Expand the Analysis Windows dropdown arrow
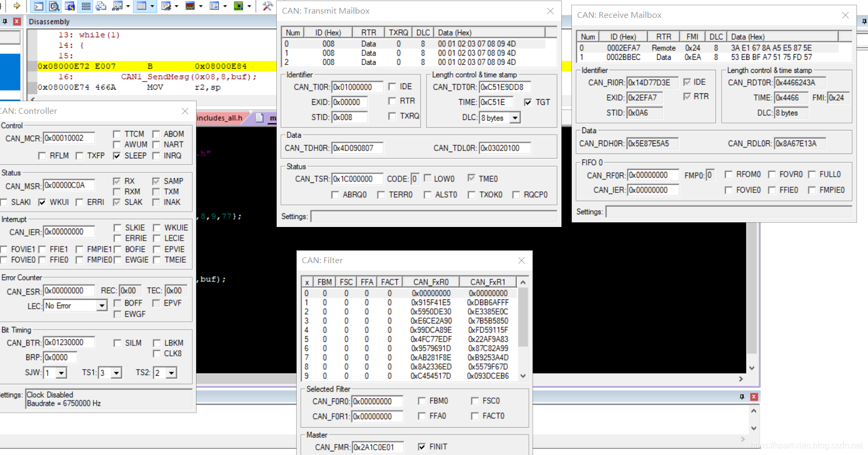Image resolution: width=868 pixels, height=455 pixels. 201,6
